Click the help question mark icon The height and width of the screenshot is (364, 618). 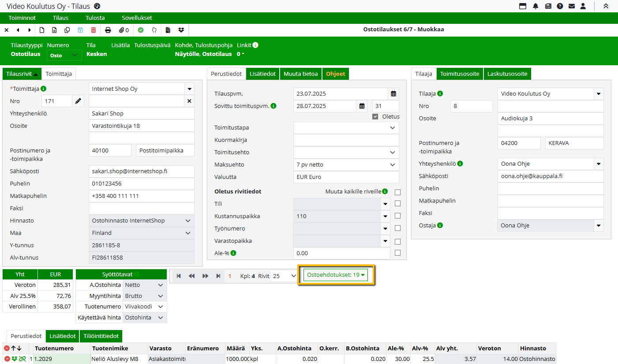(x=560, y=6)
